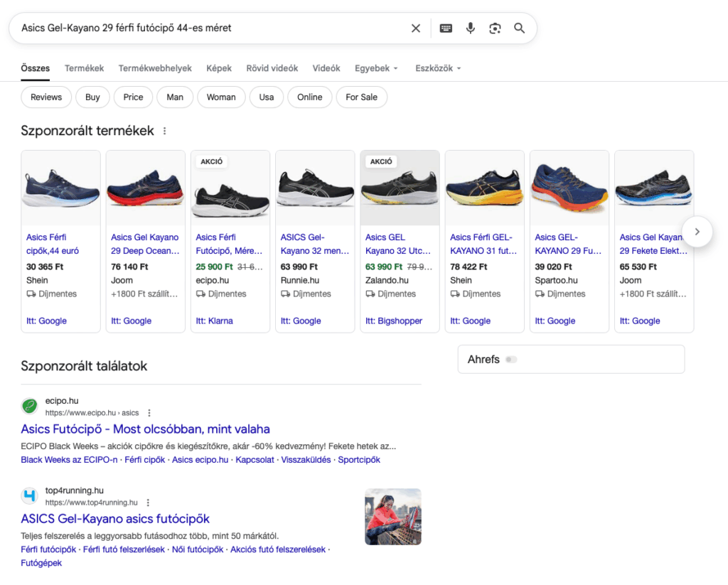The height and width of the screenshot is (585, 728).
Task: Submit search with the magnifier icon
Action: 519,28
